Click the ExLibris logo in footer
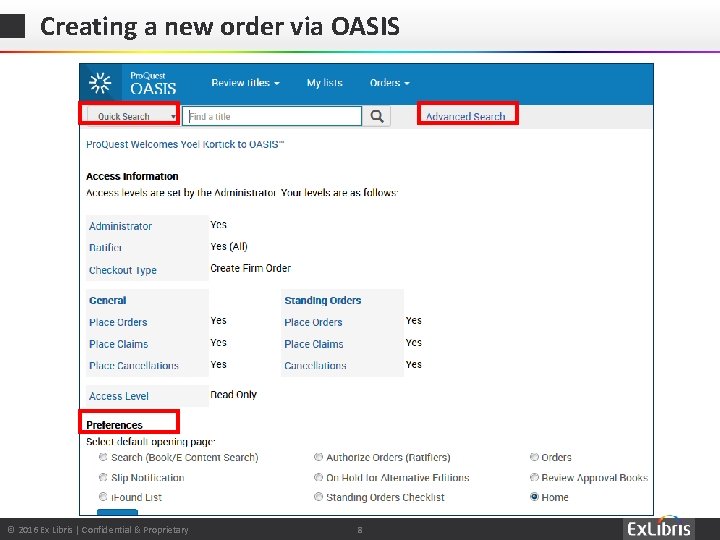This screenshot has width=720, height=540. coord(658,528)
